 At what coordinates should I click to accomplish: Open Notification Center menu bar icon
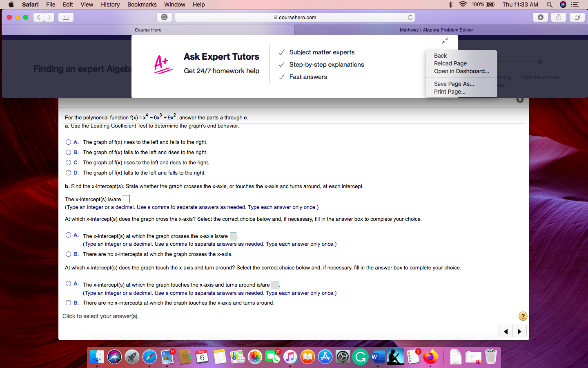click(575, 4)
